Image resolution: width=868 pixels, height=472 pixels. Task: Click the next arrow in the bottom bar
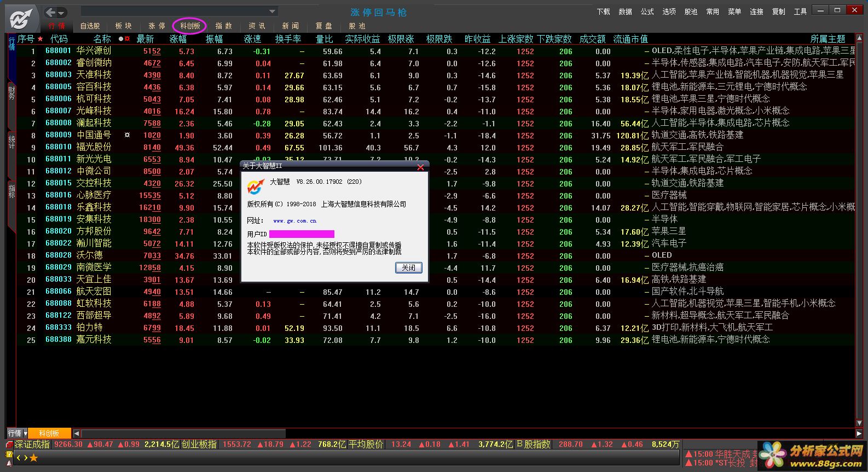click(25, 458)
